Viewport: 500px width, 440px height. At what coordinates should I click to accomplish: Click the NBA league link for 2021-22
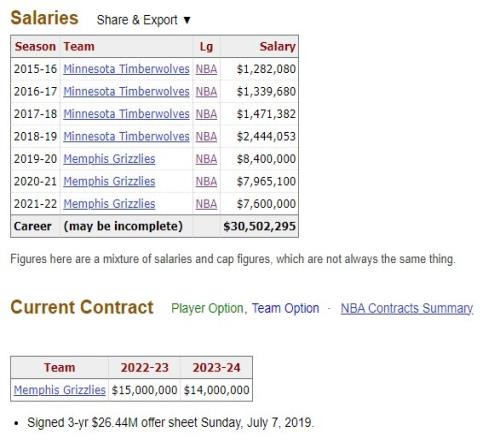pyautogui.click(x=206, y=204)
